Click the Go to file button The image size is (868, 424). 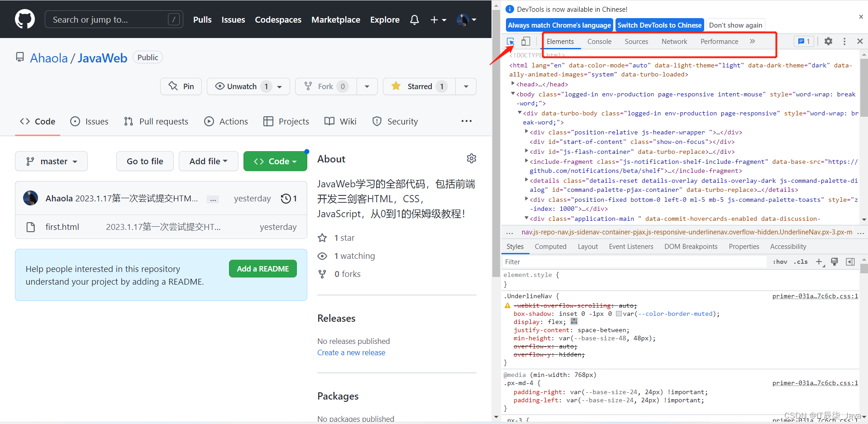(x=145, y=161)
